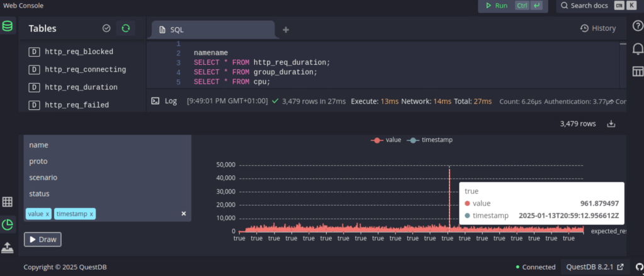The height and width of the screenshot is (276, 644).
Task: Refresh the tables list
Action: 125,28
